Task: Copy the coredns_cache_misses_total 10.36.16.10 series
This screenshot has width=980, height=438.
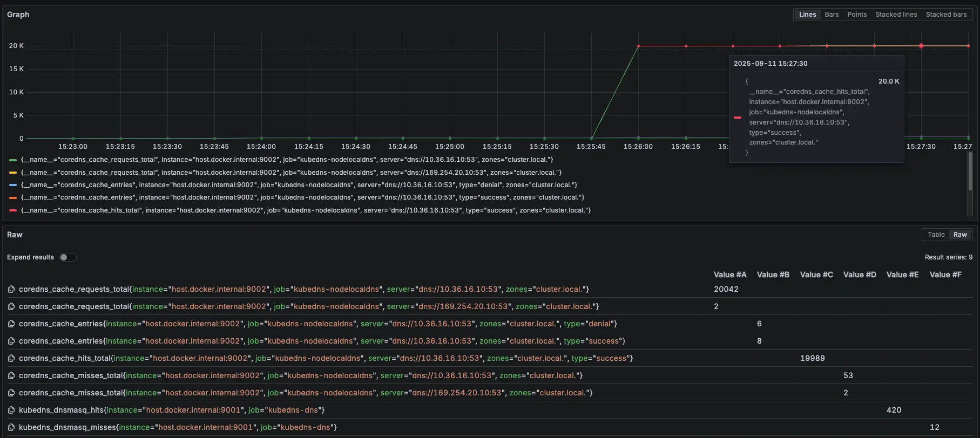Action: tap(11, 376)
